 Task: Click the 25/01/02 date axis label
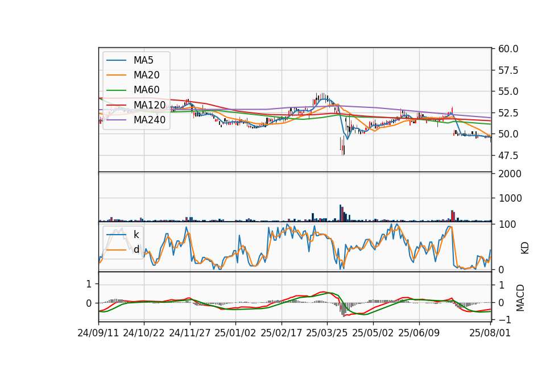235,333
